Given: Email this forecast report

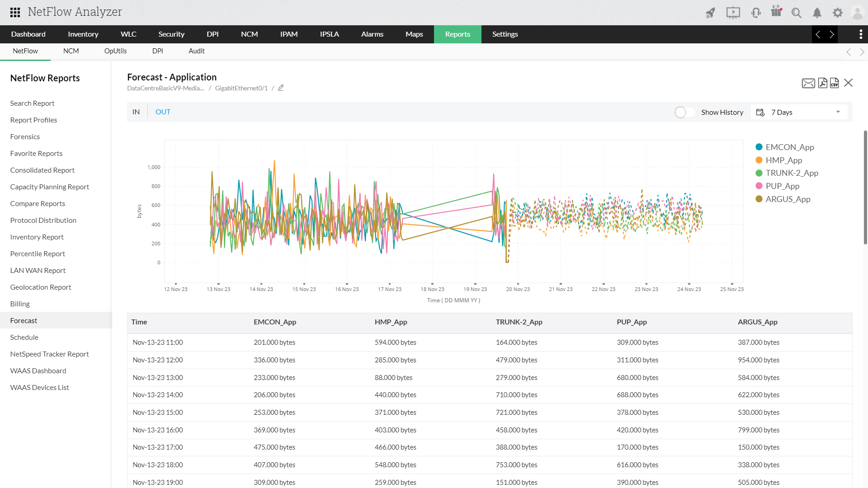Looking at the screenshot, I should pyautogui.click(x=808, y=83).
